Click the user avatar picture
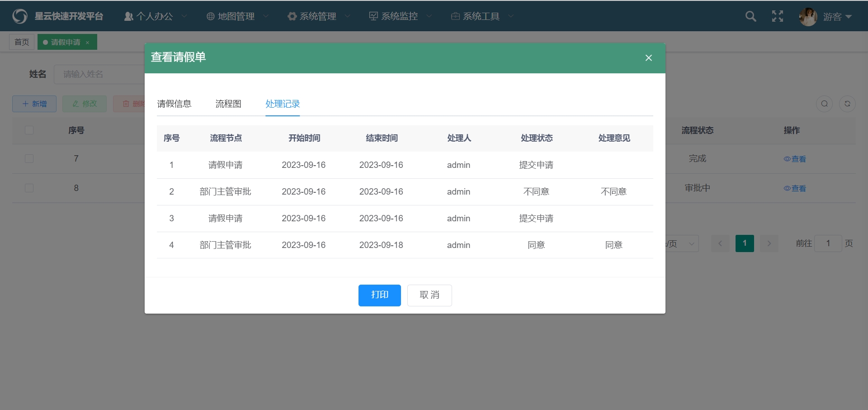Screen dimensions: 868x410 (x=807, y=17)
